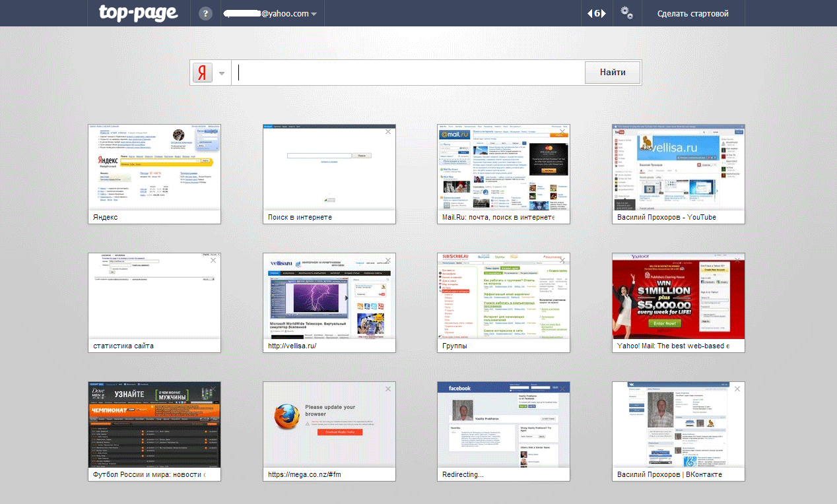The image size is (837, 504).
Task: Click the help question mark icon
Action: [205, 14]
